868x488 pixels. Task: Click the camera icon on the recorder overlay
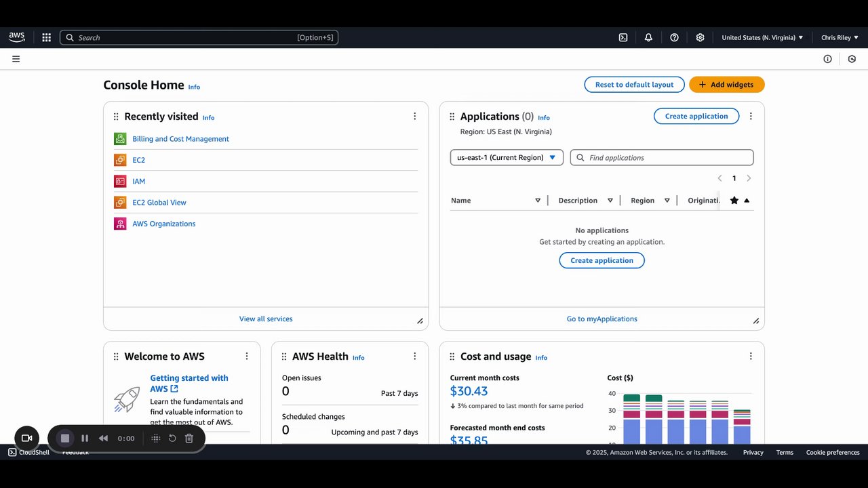[x=27, y=438]
